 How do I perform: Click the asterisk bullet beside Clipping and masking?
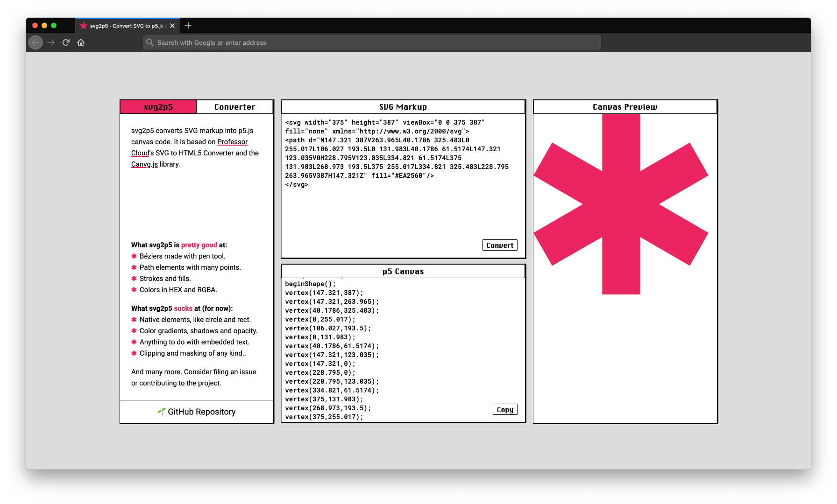[x=134, y=353]
